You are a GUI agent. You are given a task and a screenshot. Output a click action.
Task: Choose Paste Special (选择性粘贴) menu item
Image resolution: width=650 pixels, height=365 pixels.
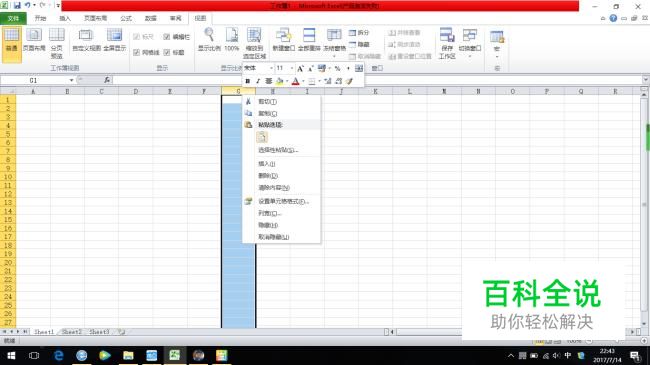coord(281,150)
